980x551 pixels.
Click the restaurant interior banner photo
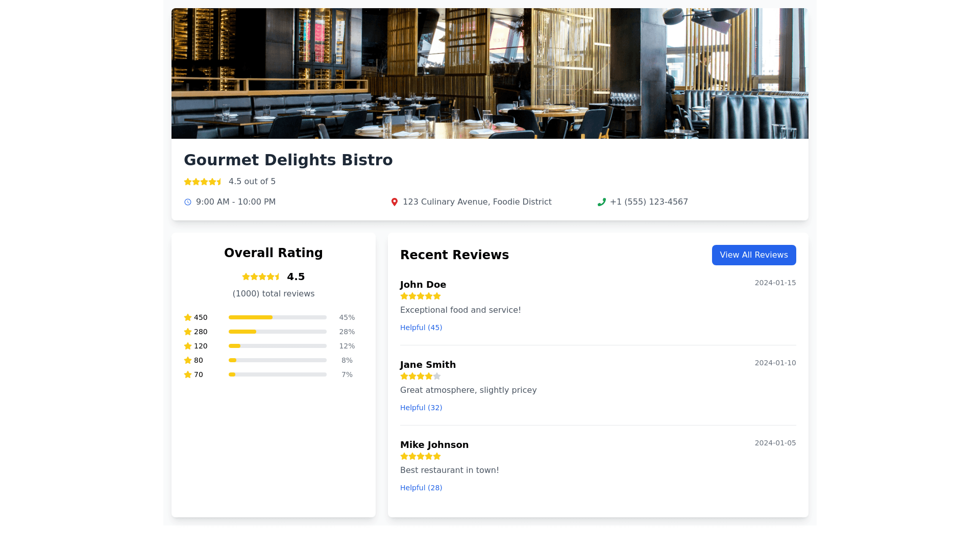(490, 73)
